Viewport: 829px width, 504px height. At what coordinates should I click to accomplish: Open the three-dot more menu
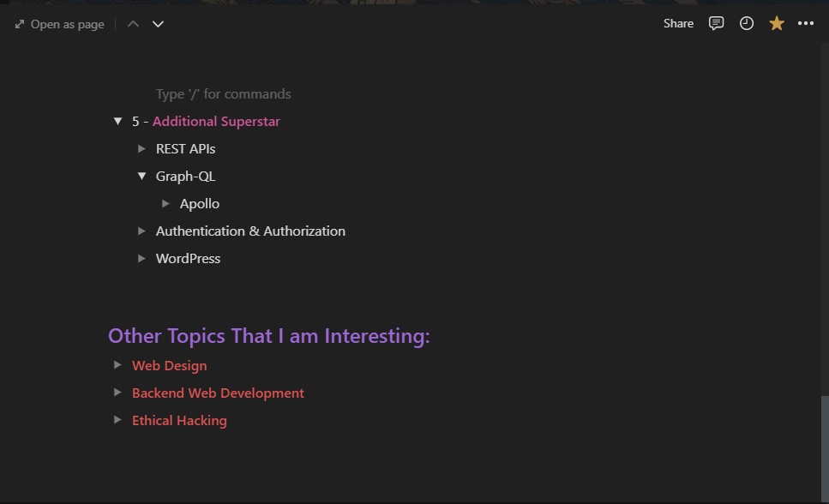(x=805, y=23)
